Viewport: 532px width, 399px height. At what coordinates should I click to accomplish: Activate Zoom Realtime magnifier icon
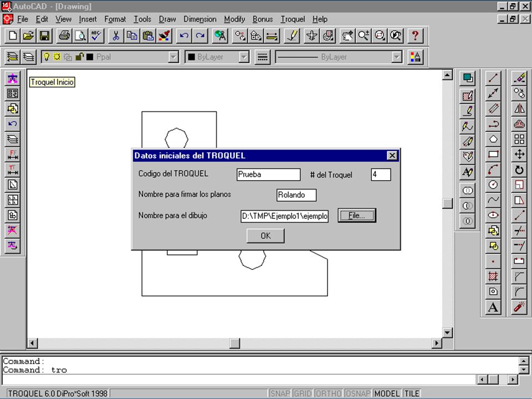[x=364, y=35]
